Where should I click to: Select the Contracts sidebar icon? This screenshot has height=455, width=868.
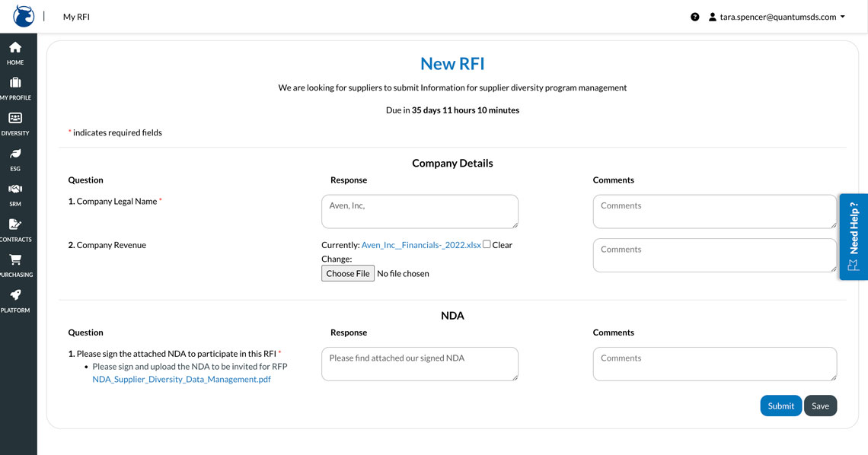pyautogui.click(x=14, y=228)
